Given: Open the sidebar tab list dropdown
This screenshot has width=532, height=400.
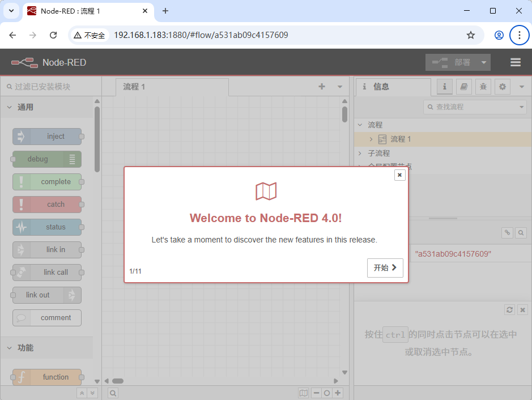Looking at the screenshot, I should [521, 87].
